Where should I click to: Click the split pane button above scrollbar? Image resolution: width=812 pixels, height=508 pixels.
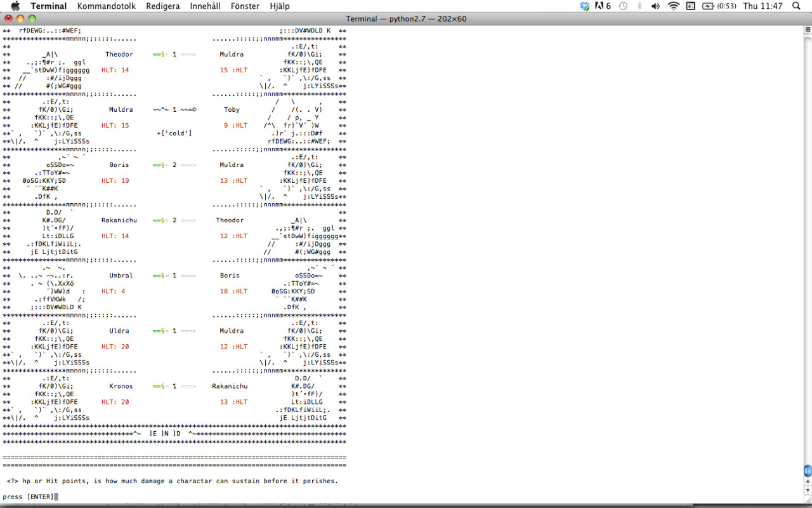coord(807,29)
